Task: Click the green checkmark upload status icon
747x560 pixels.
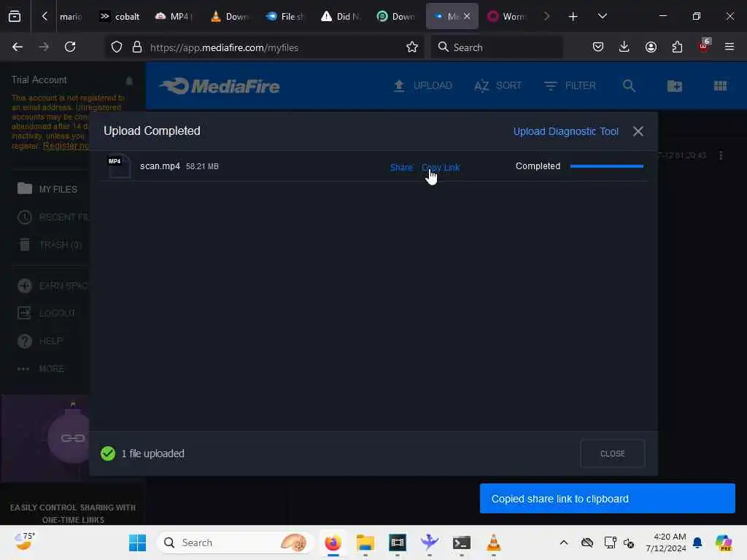Action: [108, 454]
